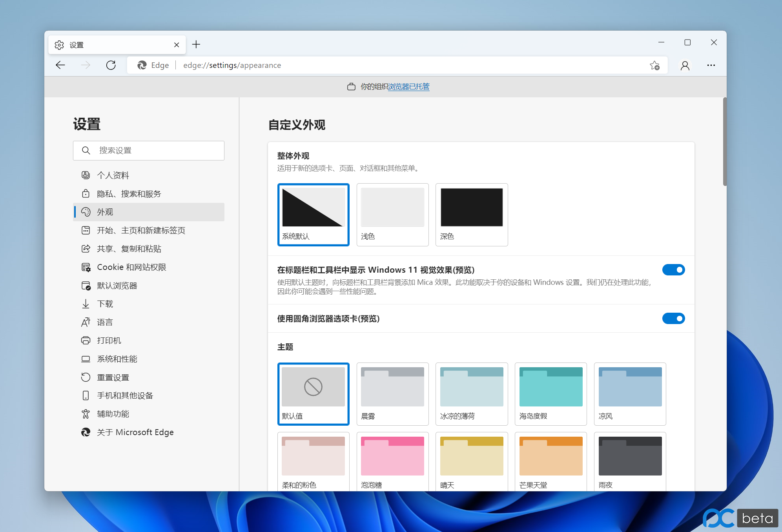Choose the 深色 appearance option
The width and height of the screenshot is (782, 532).
(472, 215)
